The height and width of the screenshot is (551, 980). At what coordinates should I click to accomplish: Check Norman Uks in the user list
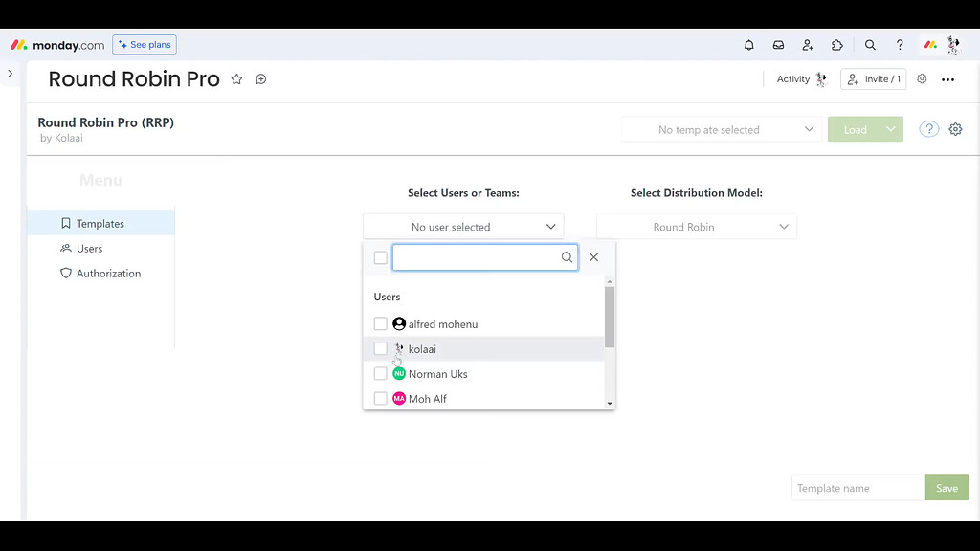pyautogui.click(x=380, y=373)
